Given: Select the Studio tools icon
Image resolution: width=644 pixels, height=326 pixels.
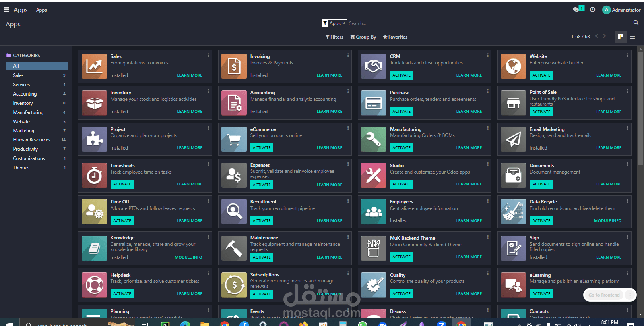Looking at the screenshot, I should pyautogui.click(x=374, y=175).
